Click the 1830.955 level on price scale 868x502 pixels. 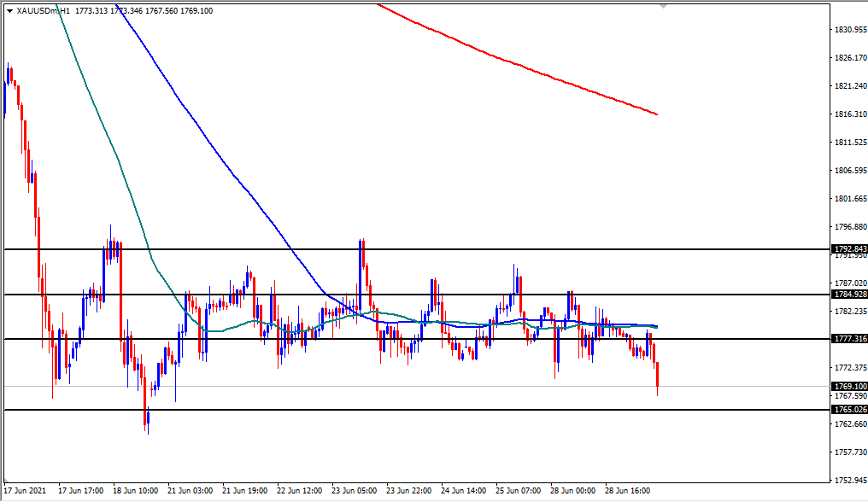coord(851,29)
